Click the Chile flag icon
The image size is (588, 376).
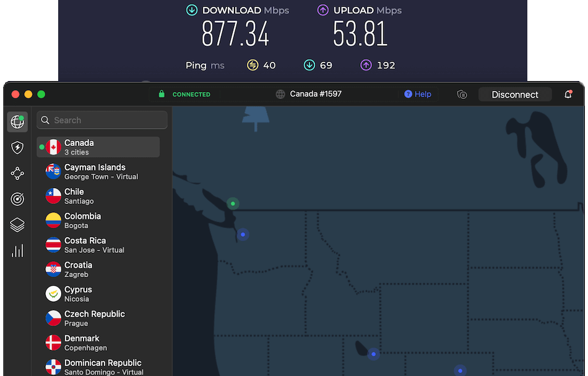pyautogui.click(x=53, y=196)
